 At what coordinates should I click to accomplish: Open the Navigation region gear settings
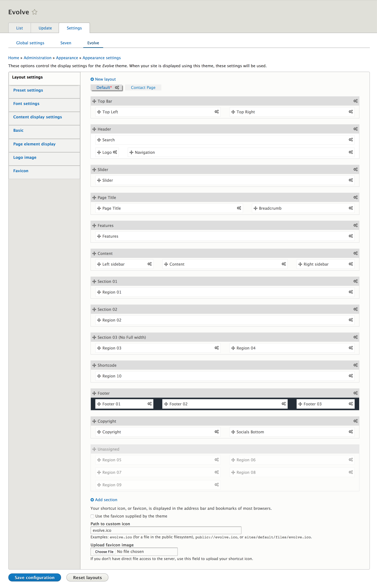click(x=350, y=152)
